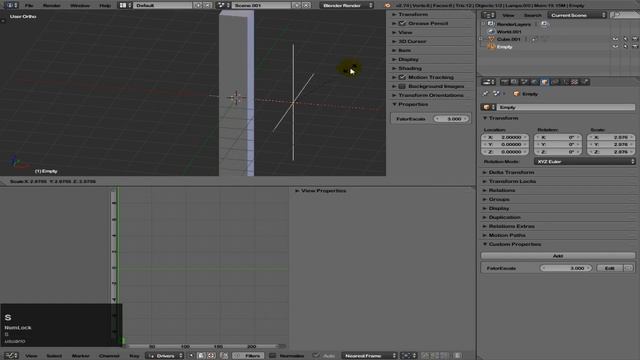Open the Info editor type selector
640x360 pixels.
point(11,5)
